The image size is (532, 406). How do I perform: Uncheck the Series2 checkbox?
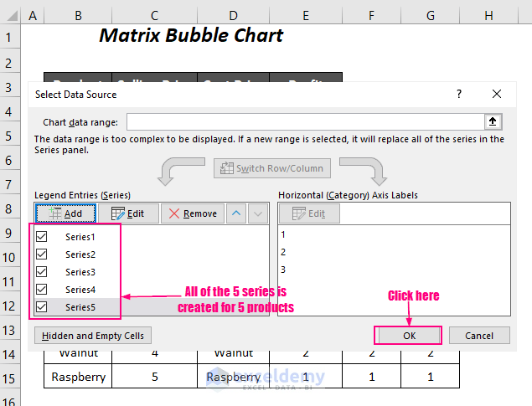[41, 254]
